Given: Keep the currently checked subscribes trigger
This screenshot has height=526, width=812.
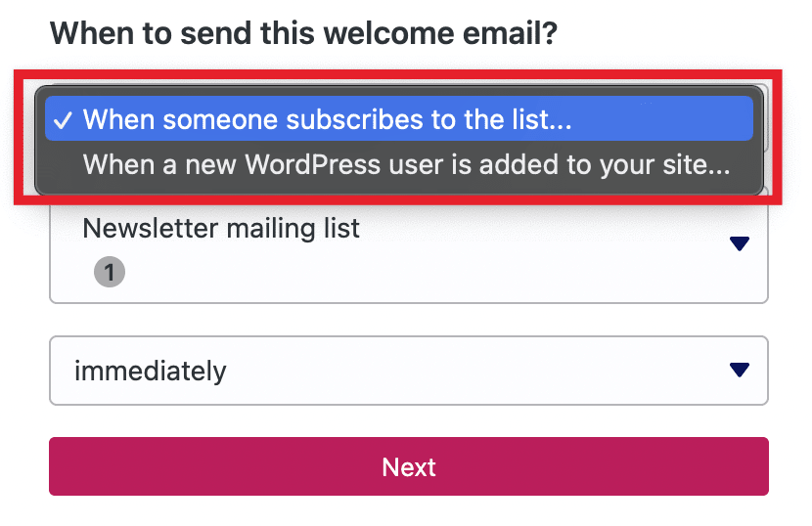Looking at the screenshot, I should [x=327, y=119].
